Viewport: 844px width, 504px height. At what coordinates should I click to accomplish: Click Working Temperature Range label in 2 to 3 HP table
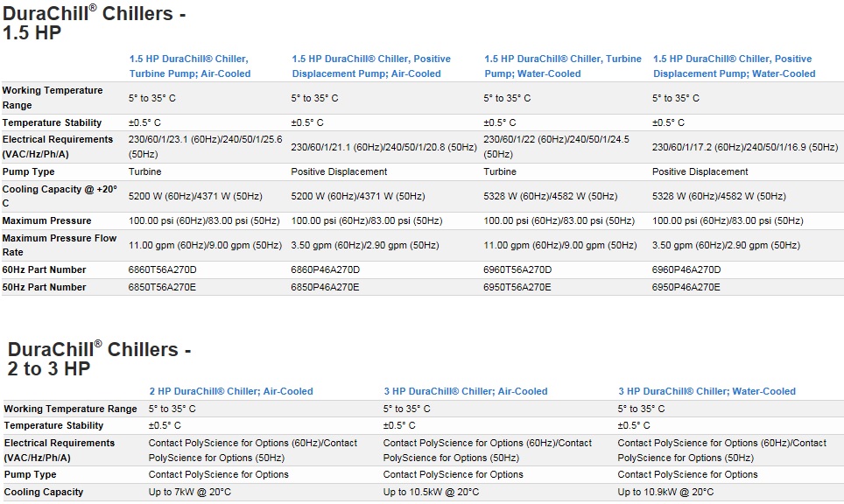point(71,409)
